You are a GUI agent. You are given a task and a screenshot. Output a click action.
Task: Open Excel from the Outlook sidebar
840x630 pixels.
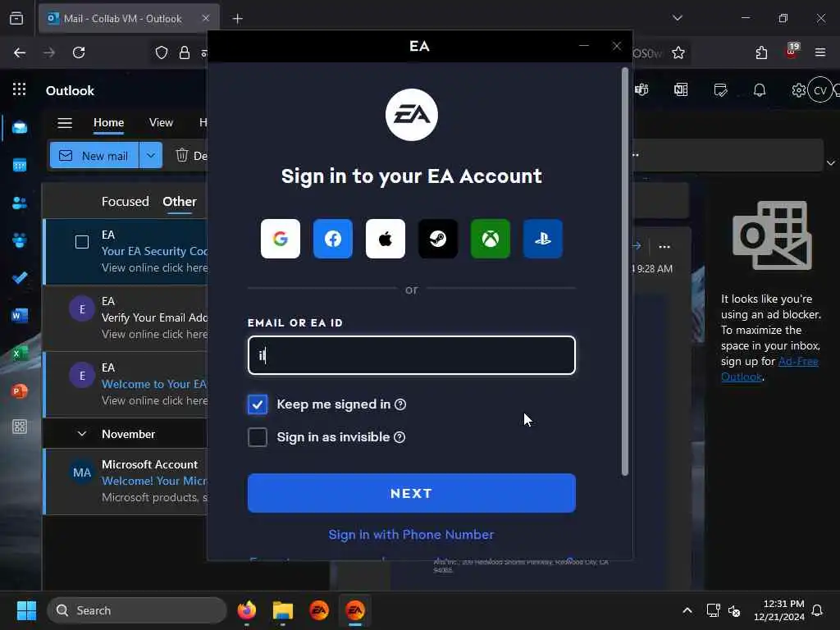tap(20, 354)
